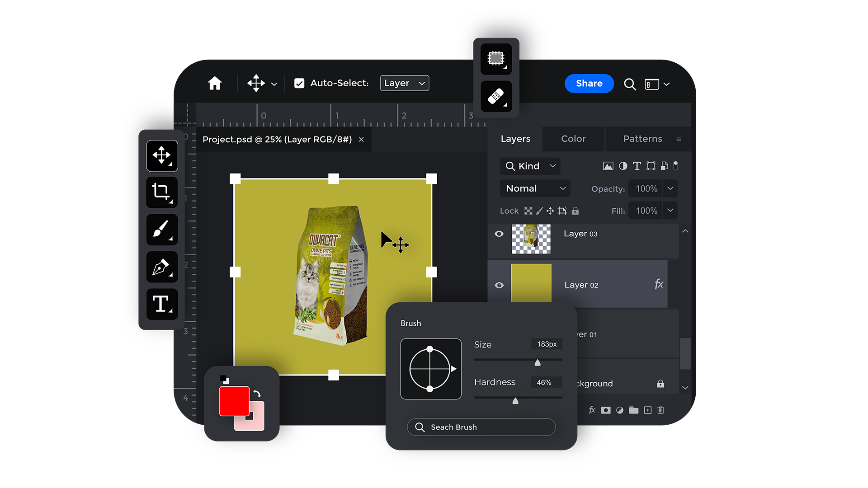Toggle visibility of Layer 02
868x488 pixels.
499,285
